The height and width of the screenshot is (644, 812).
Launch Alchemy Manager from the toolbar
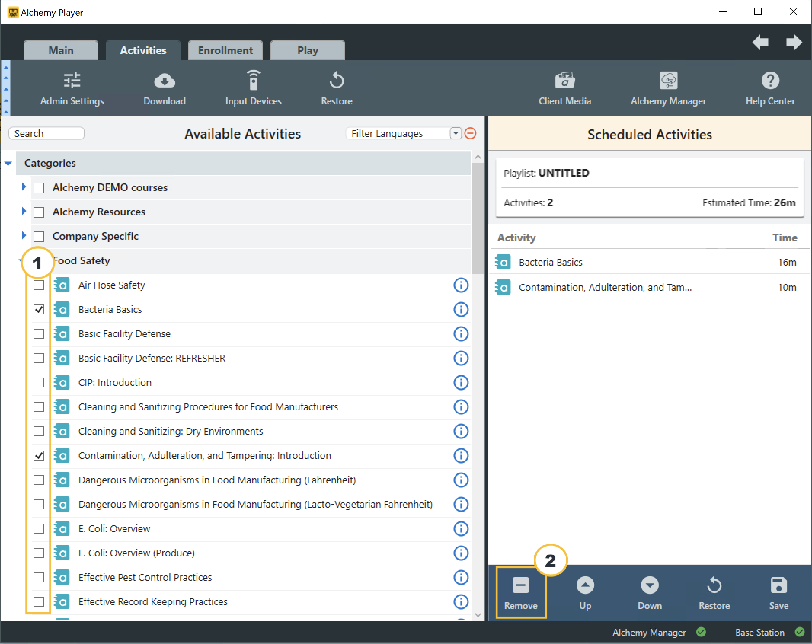point(668,89)
